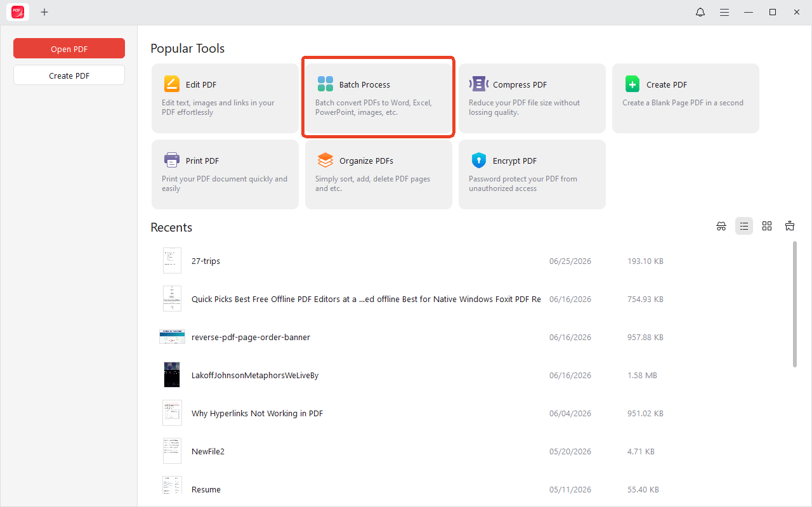Open the Print PDF tool card

225,174
